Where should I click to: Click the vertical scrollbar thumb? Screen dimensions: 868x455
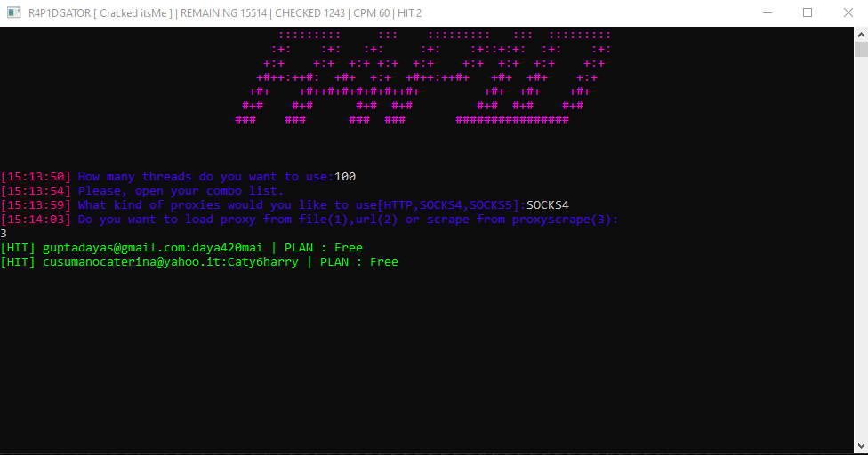(861, 49)
